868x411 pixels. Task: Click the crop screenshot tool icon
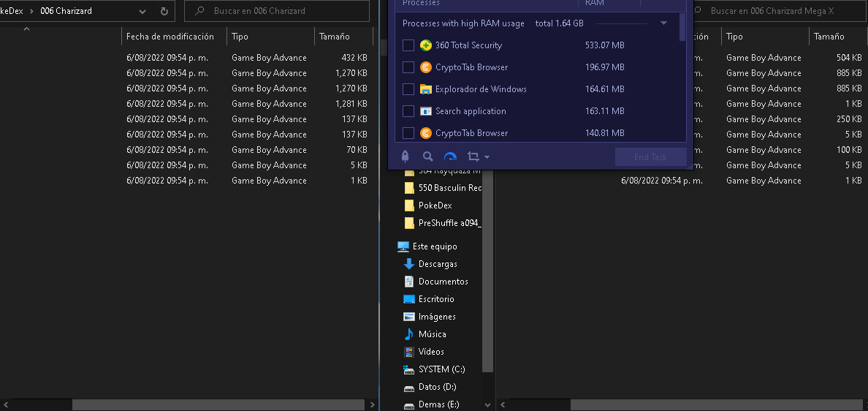point(473,157)
